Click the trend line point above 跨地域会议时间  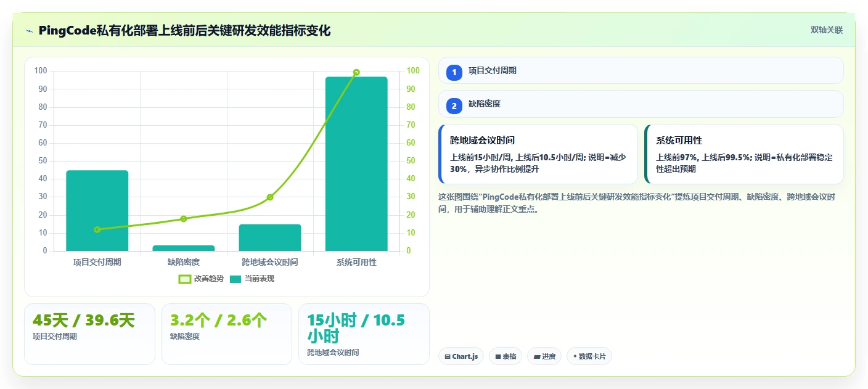pyautogui.click(x=270, y=197)
